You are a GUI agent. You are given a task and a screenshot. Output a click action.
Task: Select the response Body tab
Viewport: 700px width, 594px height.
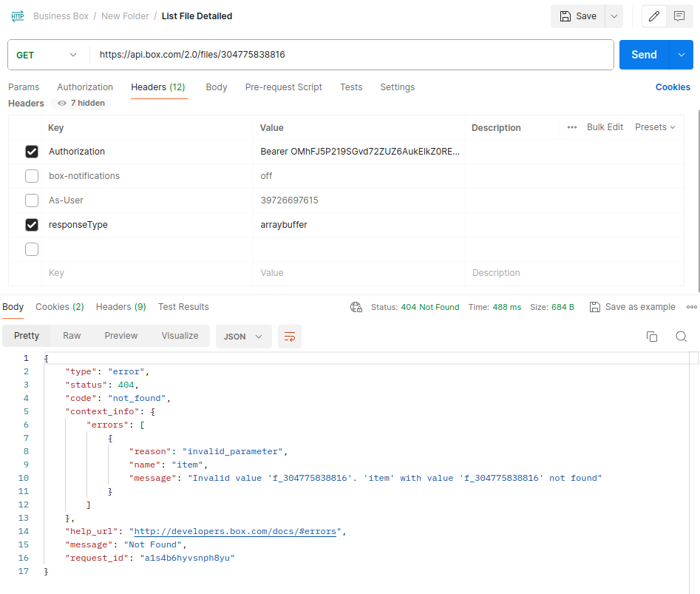(x=13, y=307)
